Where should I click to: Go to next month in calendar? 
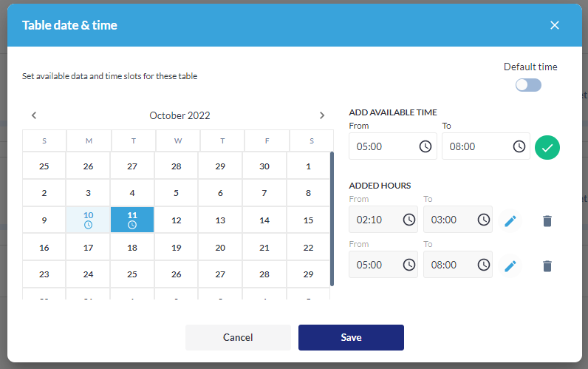point(321,115)
